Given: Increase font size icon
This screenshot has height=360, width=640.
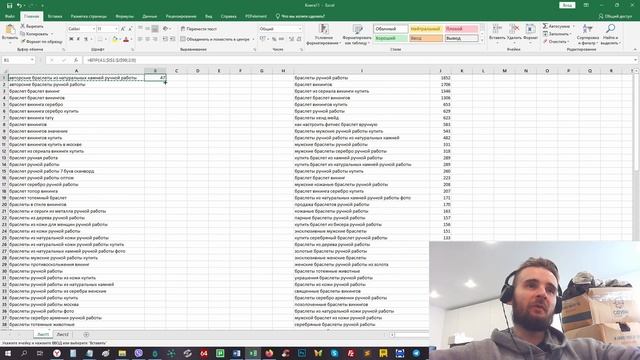Looking at the screenshot, I should pos(123,29).
